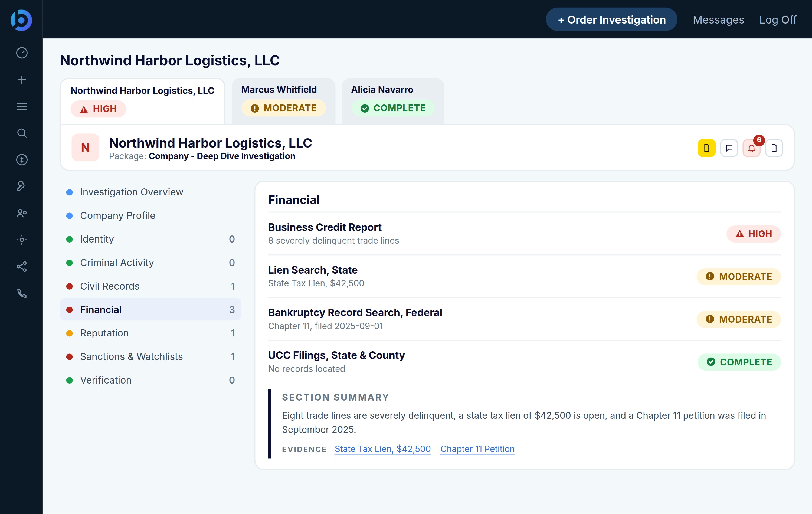
Task: Click the Financial panel heading
Action: tap(294, 200)
